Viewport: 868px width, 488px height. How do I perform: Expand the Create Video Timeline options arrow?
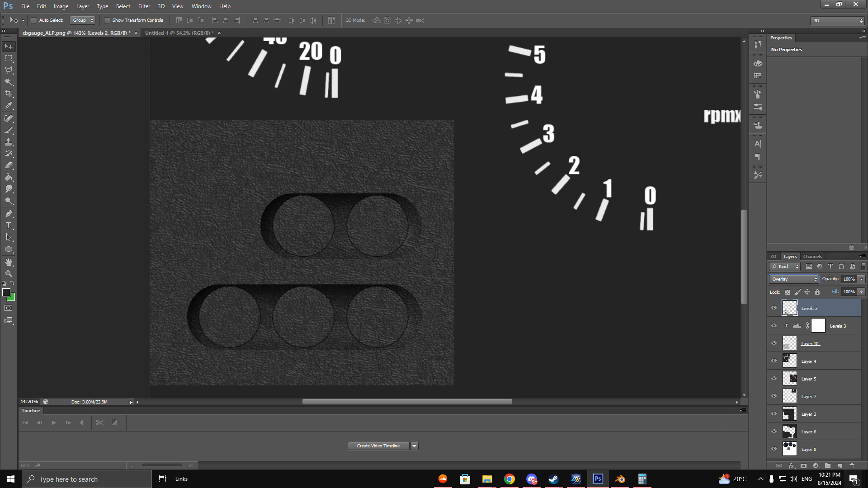(414, 446)
